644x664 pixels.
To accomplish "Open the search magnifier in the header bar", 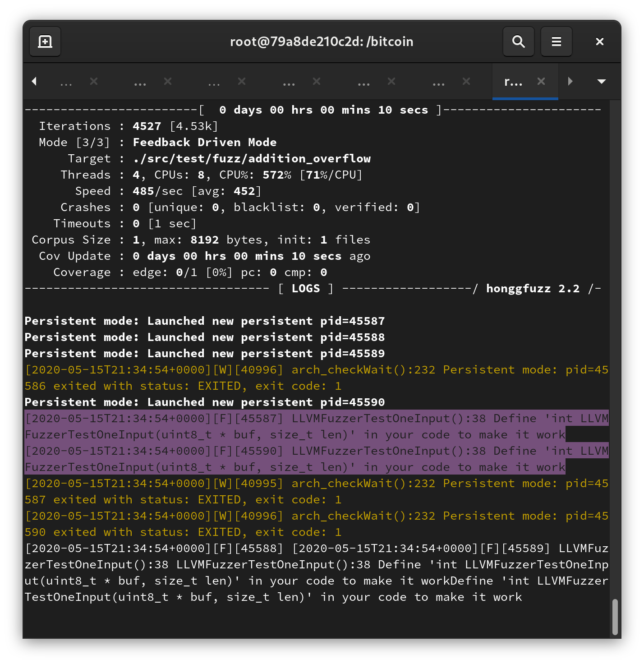I will [518, 41].
